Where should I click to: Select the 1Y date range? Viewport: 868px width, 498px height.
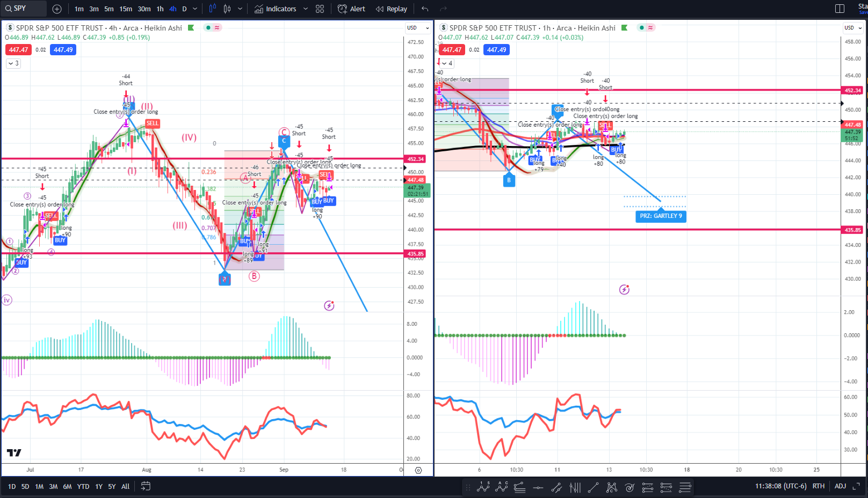[x=99, y=487]
